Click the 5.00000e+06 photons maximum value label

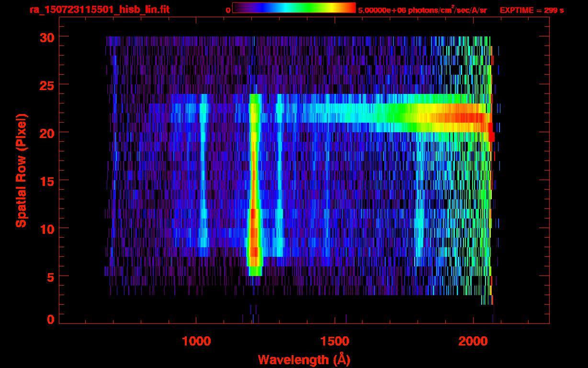pyautogui.click(x=422, y=10)
